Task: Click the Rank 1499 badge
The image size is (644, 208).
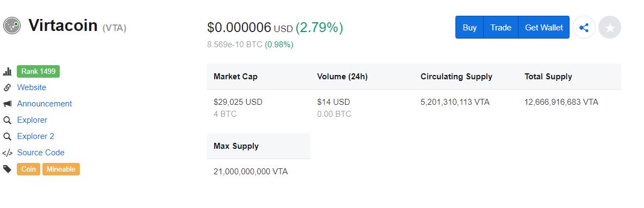Action: (38, 71)
